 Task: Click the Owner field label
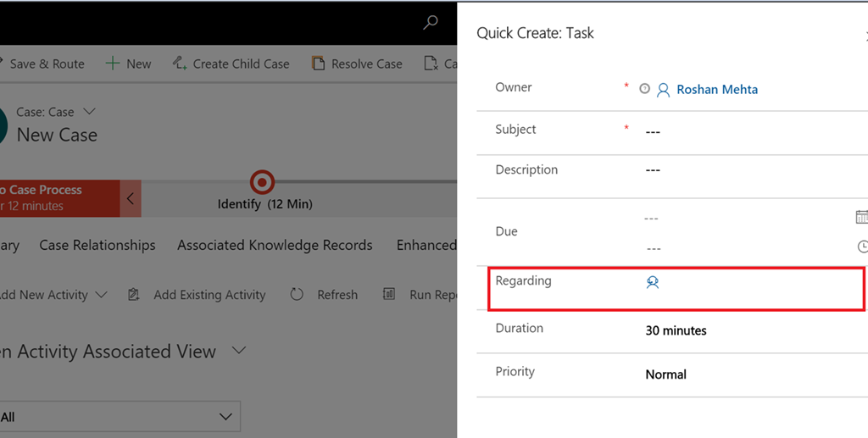point(514,87)
